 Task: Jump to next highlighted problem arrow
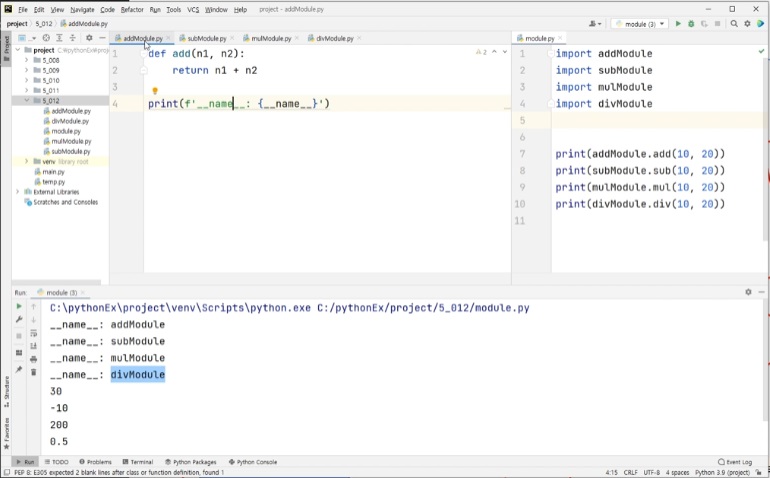click(505, 52)
